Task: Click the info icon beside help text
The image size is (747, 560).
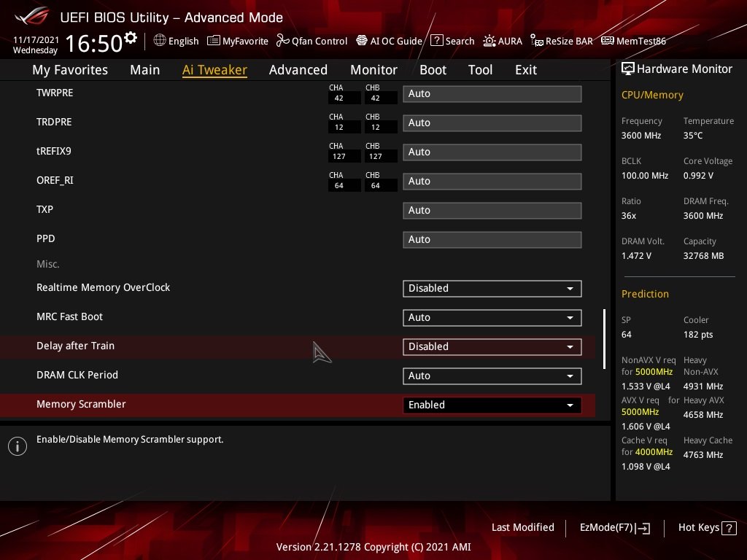Action: click(x=18, y=446)
